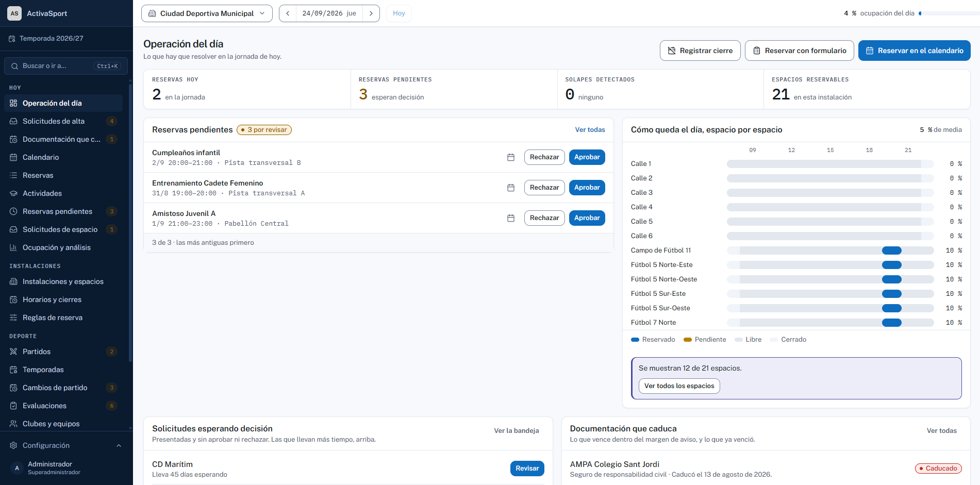Click the Hoy button
Image resolution: width=980 pixels, height=485 pixels.
click(x=399, y=13)
